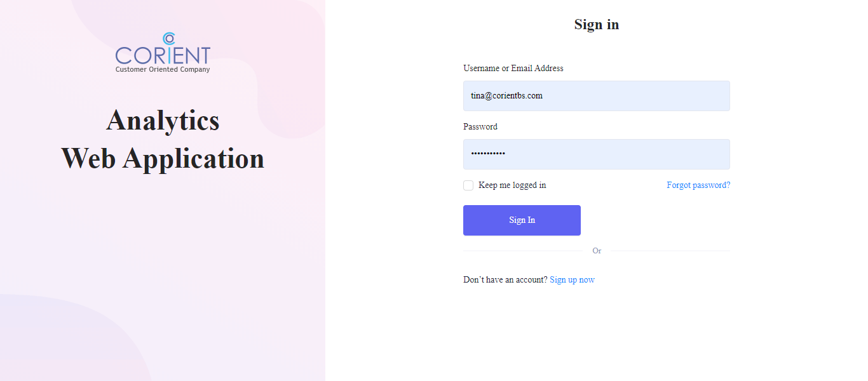The image size is (868, 381).
Task: Click the Keep me logged in label text
Action: tap(512, 185)
